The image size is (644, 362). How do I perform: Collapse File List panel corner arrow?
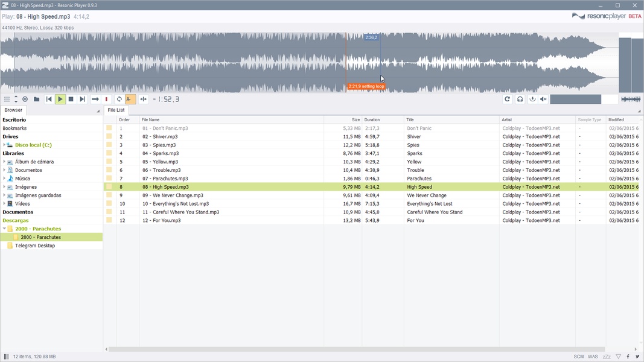pos(639,111)
